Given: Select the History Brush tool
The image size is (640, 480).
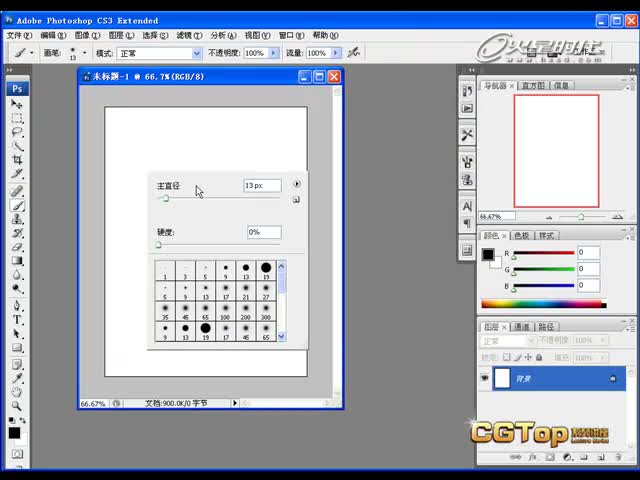Looking at the screenshot, I should point(17,233).
